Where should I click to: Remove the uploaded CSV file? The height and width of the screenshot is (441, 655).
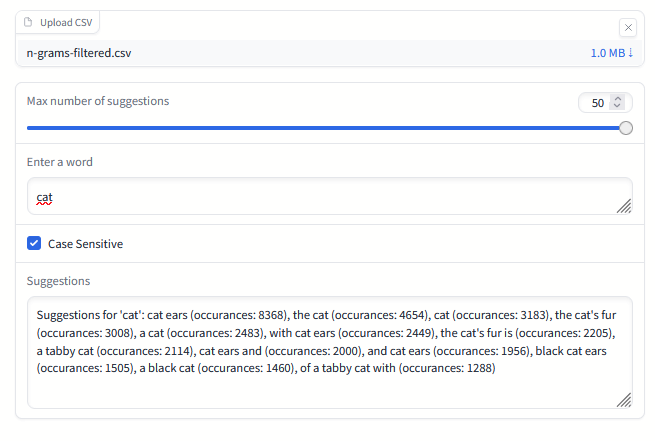(x=627, y=28)
